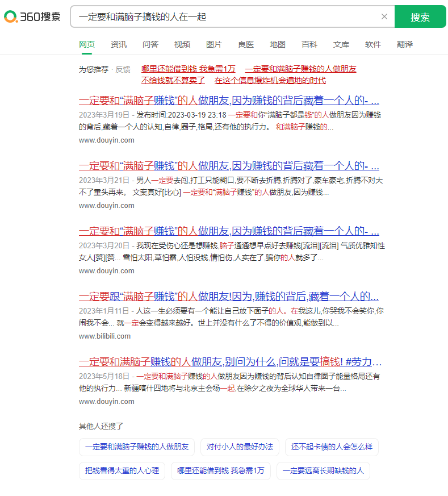
Task: Click snippet text 发布时间:2023-03-19 23:18
Action: (182, 115)
